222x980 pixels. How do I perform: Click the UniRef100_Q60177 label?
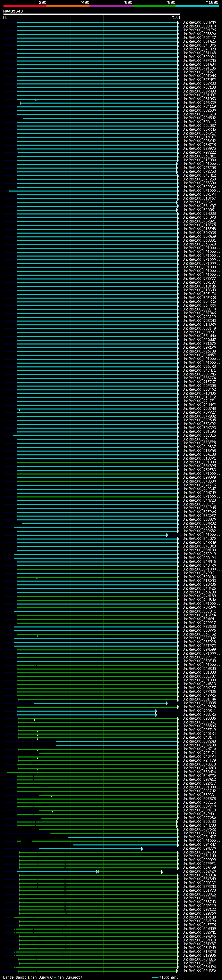(x=199, y=898)
